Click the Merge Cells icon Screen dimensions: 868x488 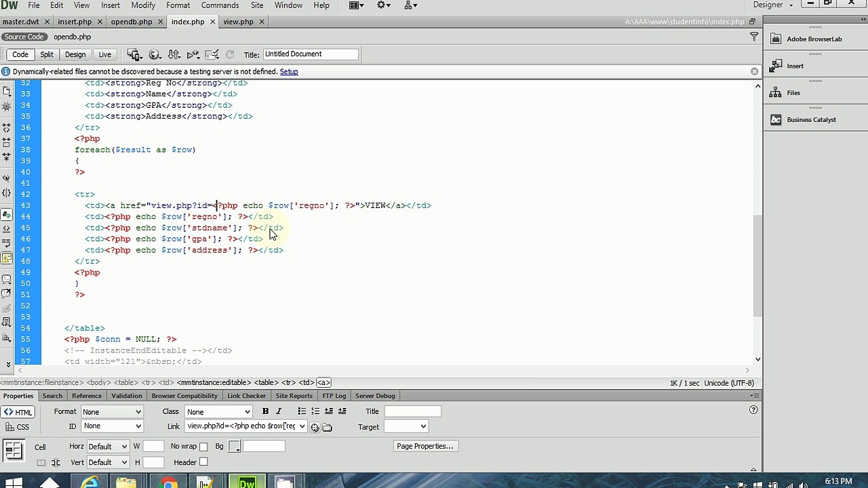[41, 462]
